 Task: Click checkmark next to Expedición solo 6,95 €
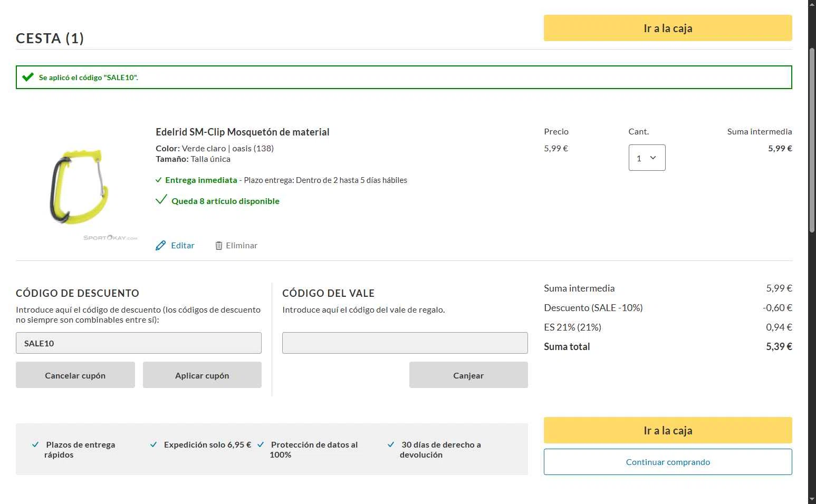pos(153,444)
